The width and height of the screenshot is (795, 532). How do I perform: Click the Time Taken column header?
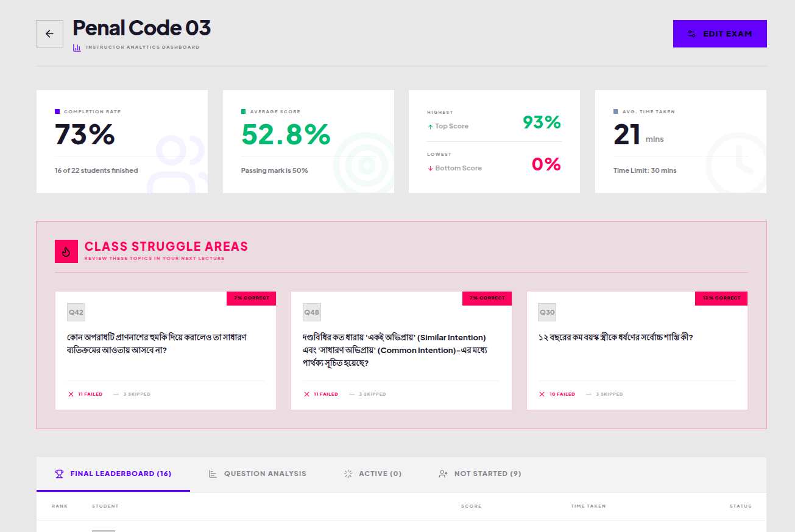[588, 506]
